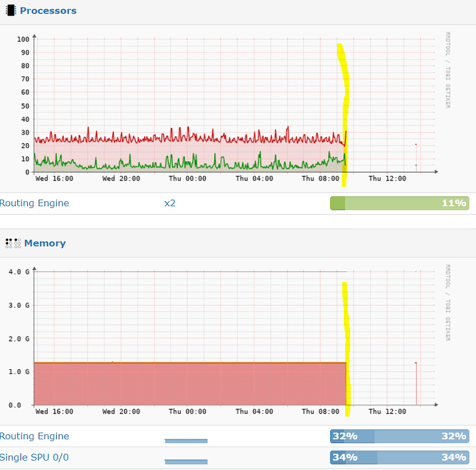Open the Single SPU 0/0 link
Image resolution: width=476 pixels, height=470 pixels.
(34, 457)
